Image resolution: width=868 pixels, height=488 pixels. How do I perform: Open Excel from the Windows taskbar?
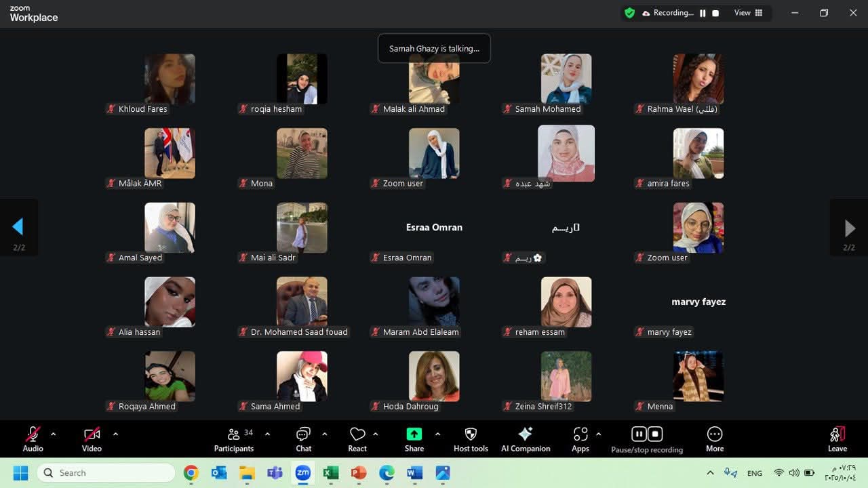click(330, 472)
